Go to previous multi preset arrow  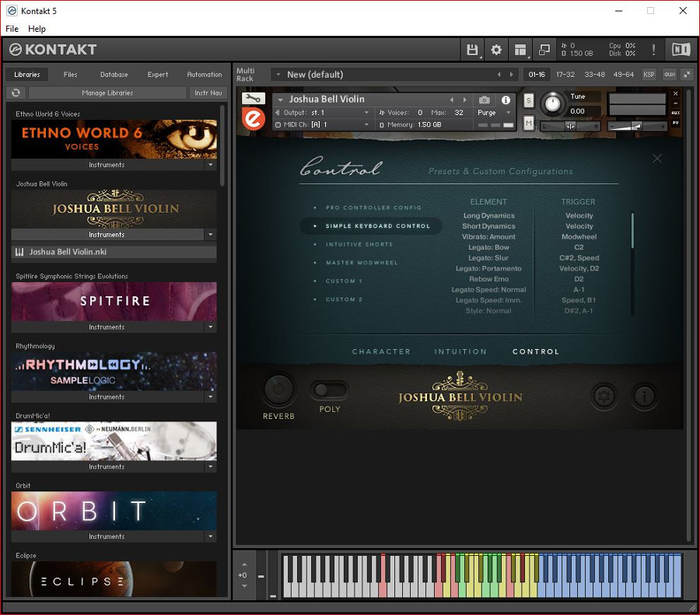[499, 75]
